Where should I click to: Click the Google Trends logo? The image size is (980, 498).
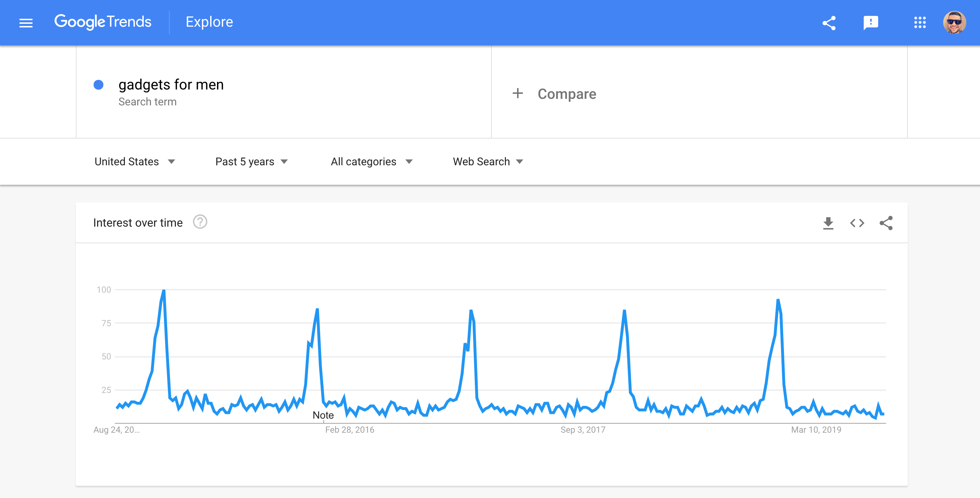(103, 22)
